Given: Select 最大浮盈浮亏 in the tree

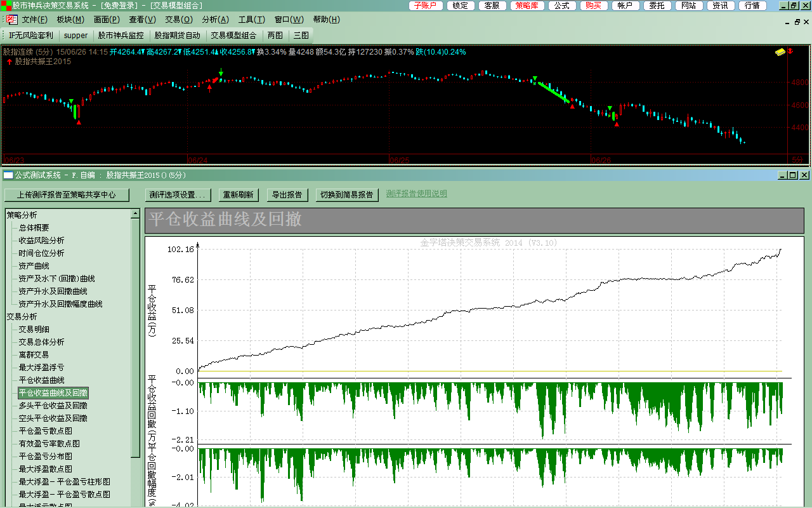Looking at the screenshot, I should [x=42, y=368].
